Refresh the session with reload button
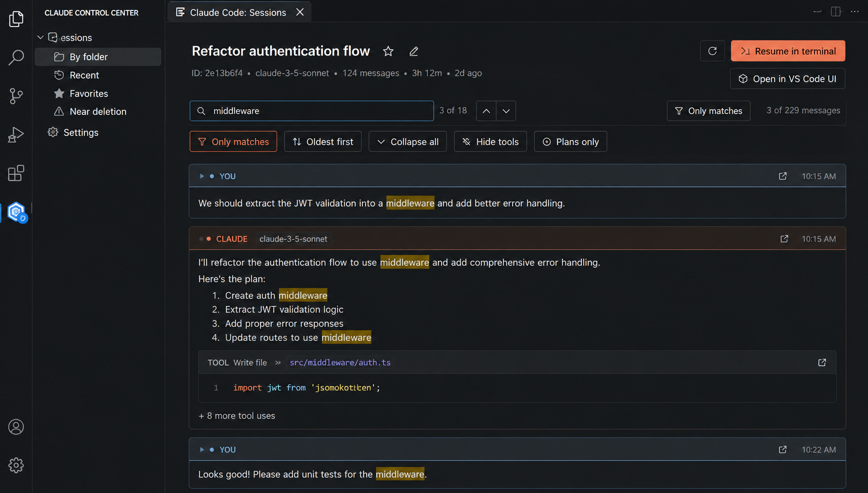 tap(713, 51)
